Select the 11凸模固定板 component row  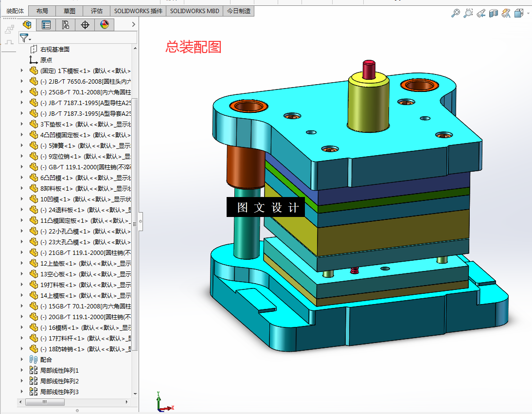(80, 220)
